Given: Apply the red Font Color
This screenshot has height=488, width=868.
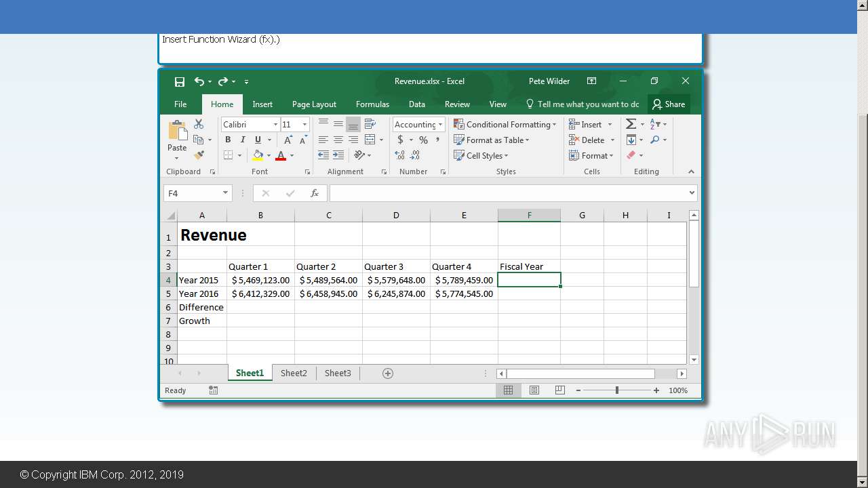Looking at the screenshot, I should coord(281,155).
